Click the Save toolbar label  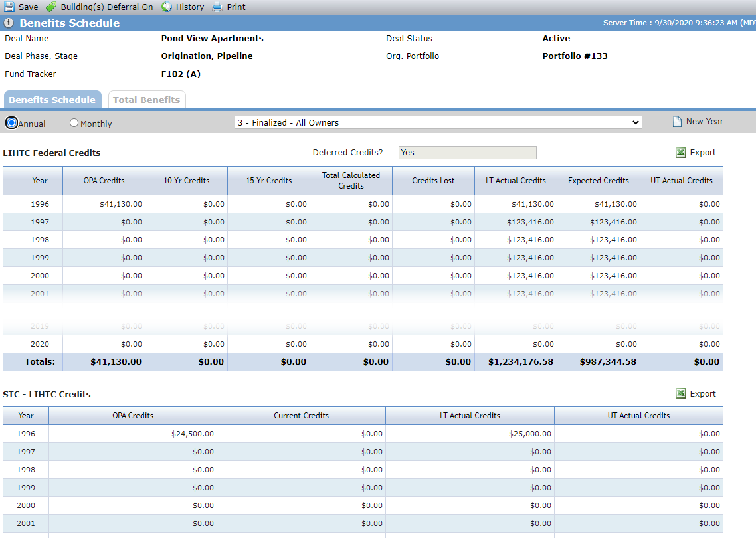click(29, 7)
